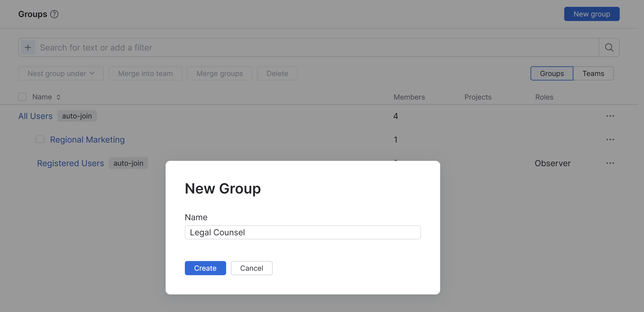
Task: Click the add-filter plus icon
Action: tap(28, 47)
